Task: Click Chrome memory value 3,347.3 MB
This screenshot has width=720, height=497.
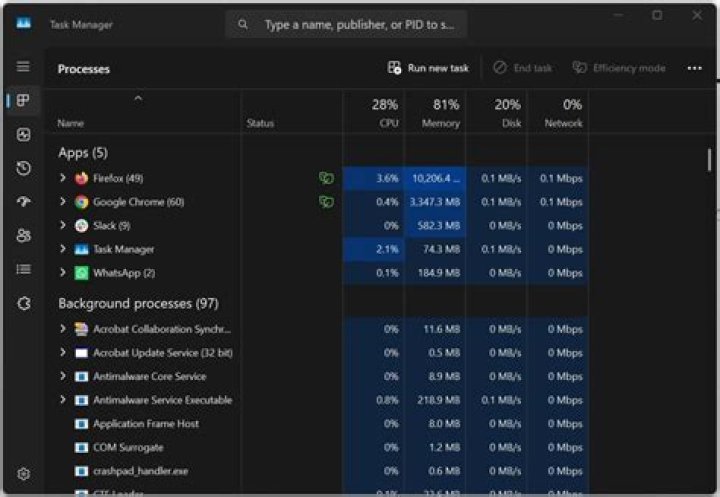Action: tap(434, 202)
